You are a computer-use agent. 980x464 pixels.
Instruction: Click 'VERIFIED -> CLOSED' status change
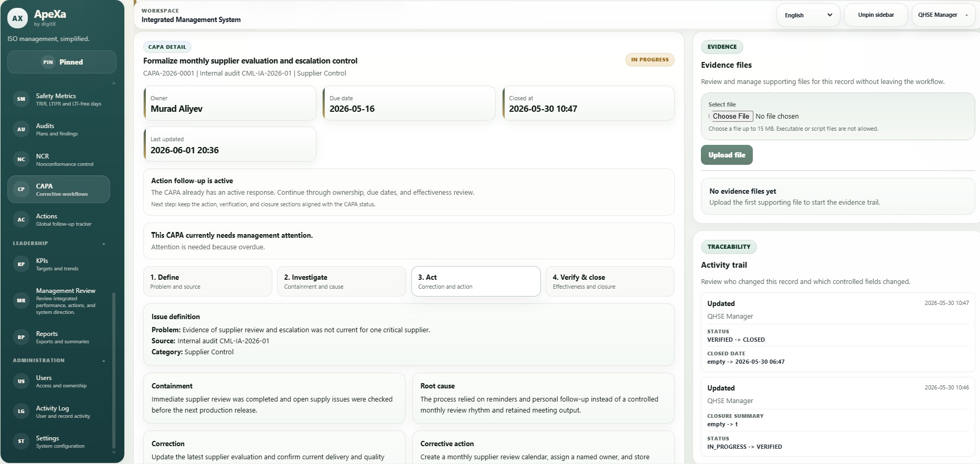[x=736, y=340]
